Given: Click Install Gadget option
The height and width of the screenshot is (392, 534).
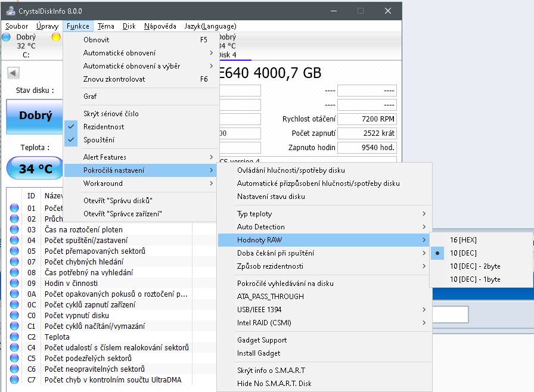Looking at the screenshot, I should pos(325,353).
